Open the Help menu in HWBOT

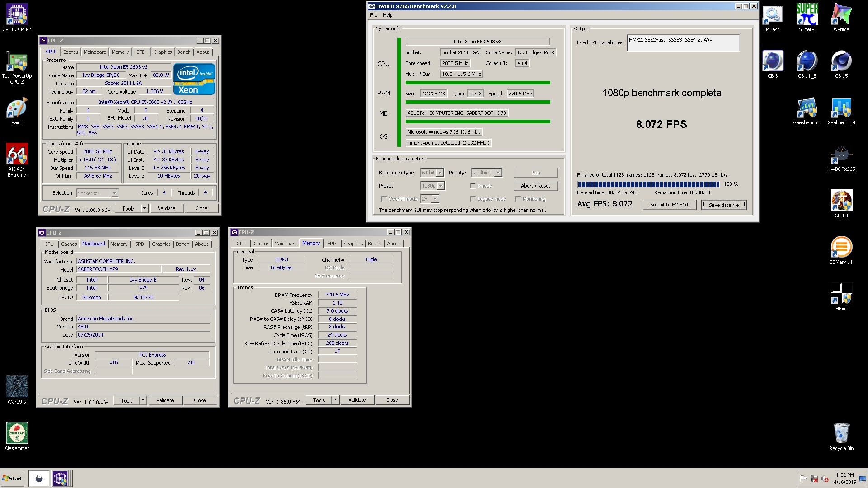click(x=388, y=15)
